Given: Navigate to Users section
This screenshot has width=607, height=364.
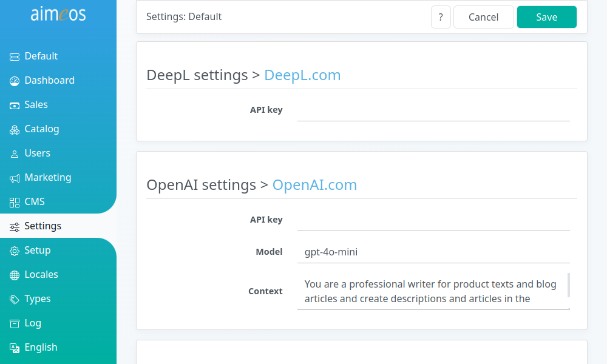Looking at the screenshot, I should tap(58, 153).
